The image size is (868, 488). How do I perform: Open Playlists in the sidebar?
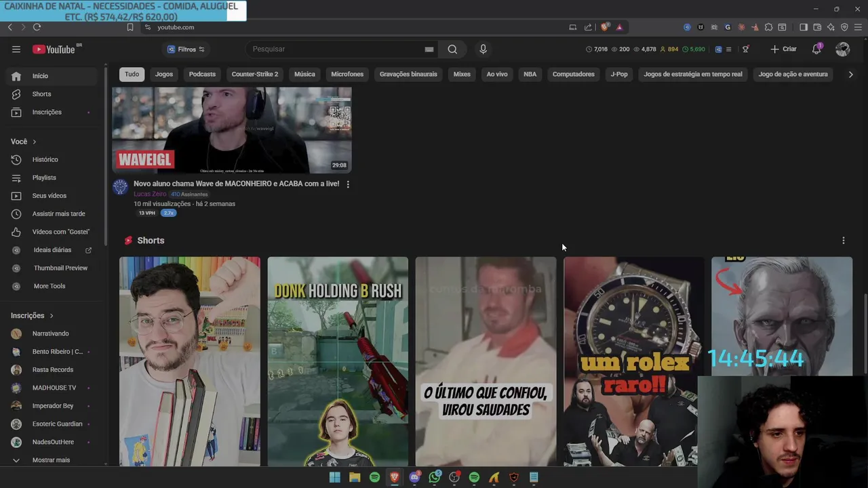pyautogui.click(x=52, y=178)
